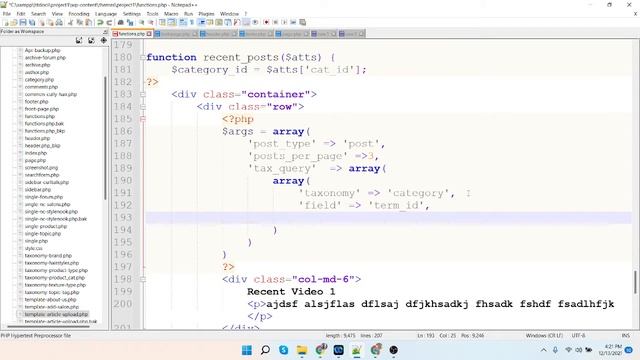Toggle synchronized horizontal scrolling icon
This screenshot has width=640, height=360.
(x=172, y=22)
